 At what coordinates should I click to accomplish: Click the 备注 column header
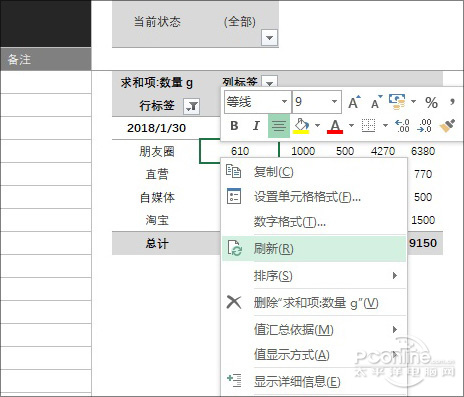[46, 59]
